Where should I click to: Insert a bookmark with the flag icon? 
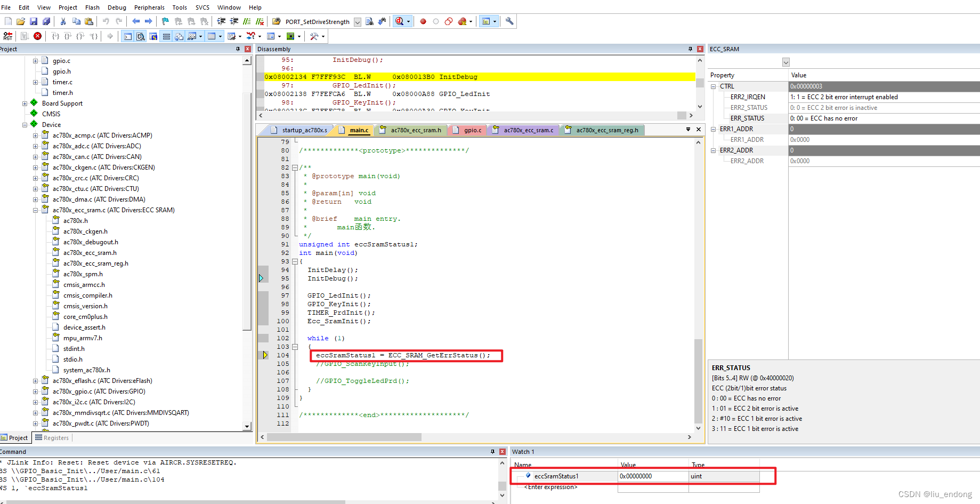click(x=165, y=21)
